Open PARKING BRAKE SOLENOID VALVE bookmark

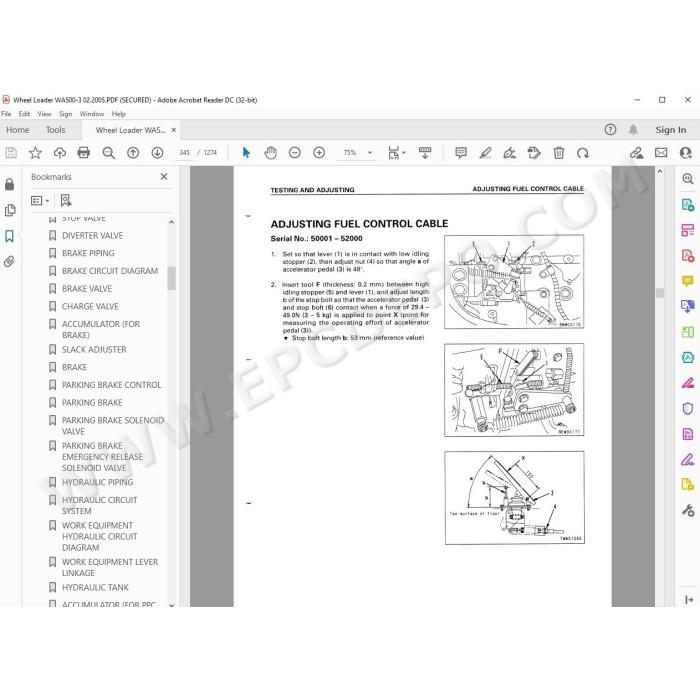pyautogui.click(x=113, y=426)
